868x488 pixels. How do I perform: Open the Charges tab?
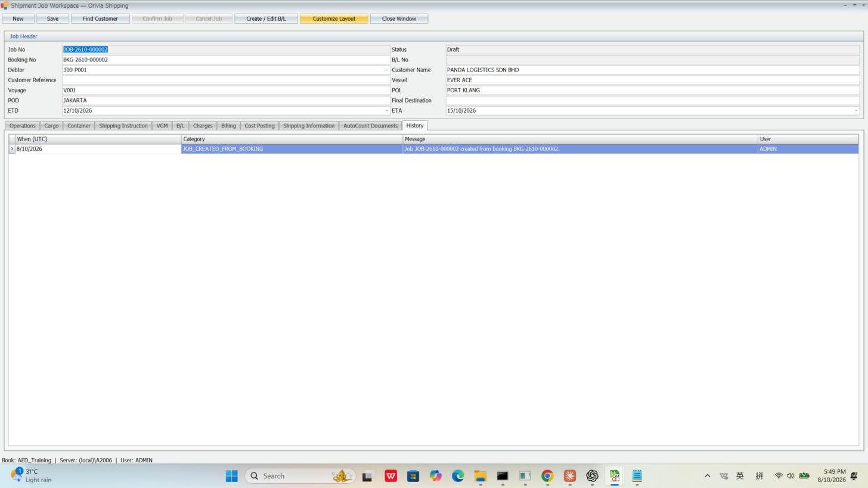(203, 126)
